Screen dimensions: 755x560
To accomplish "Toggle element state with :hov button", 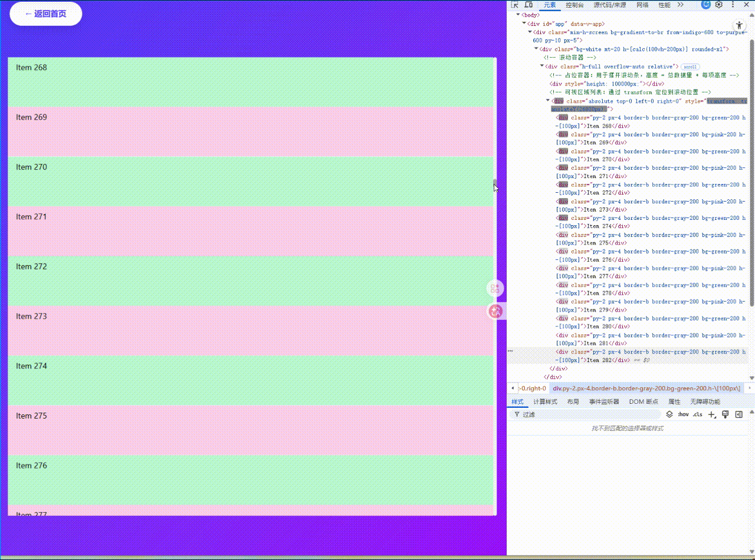I will (683, 414).
